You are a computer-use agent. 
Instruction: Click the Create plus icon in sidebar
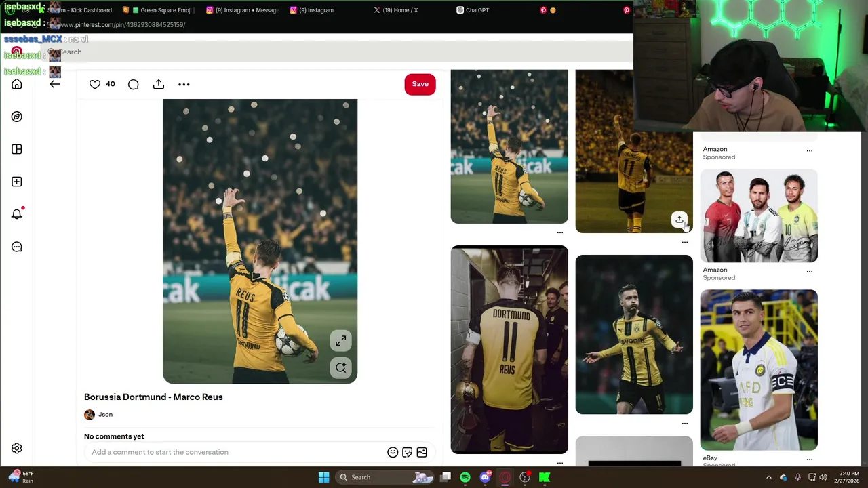click(17, 182)
